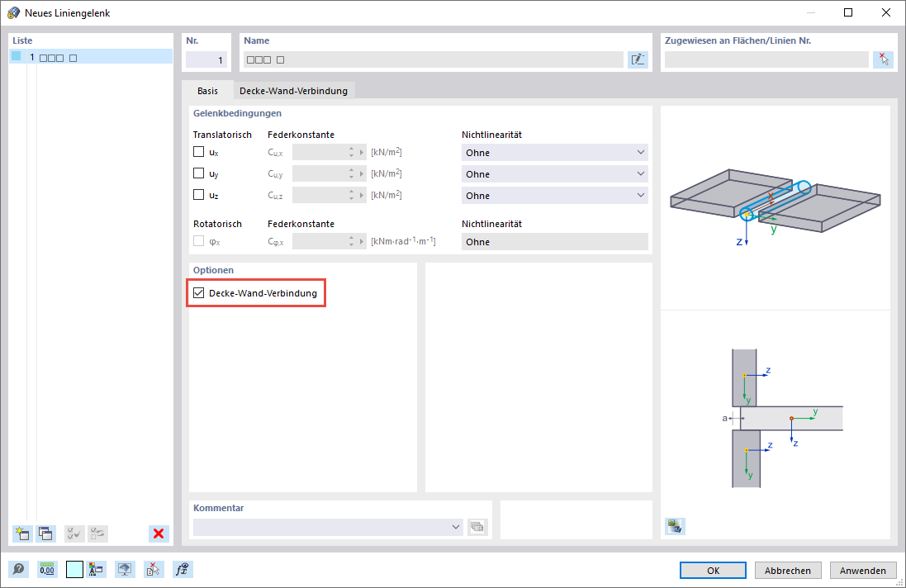The height and width of the screenshot is (588, 906).
Task: Enable the uz translational hinge checkbox
Action: [x=199, y=195]
